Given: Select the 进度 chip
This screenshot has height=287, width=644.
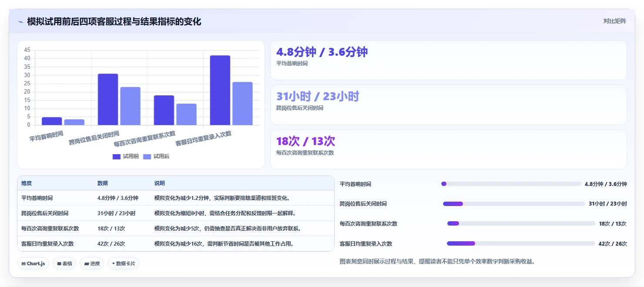Looking at the screenshot, I should pyautogui.click(x=92, y=263).
